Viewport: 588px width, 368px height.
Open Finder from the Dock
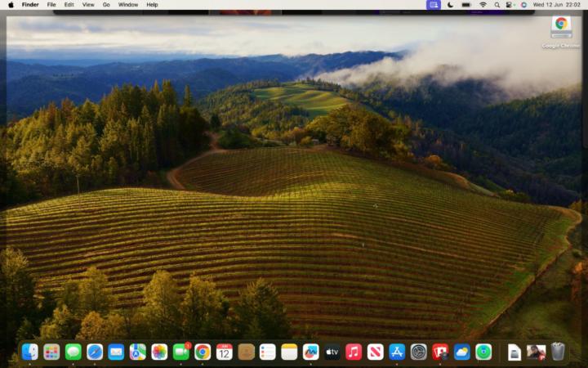(x=30, y=352)
